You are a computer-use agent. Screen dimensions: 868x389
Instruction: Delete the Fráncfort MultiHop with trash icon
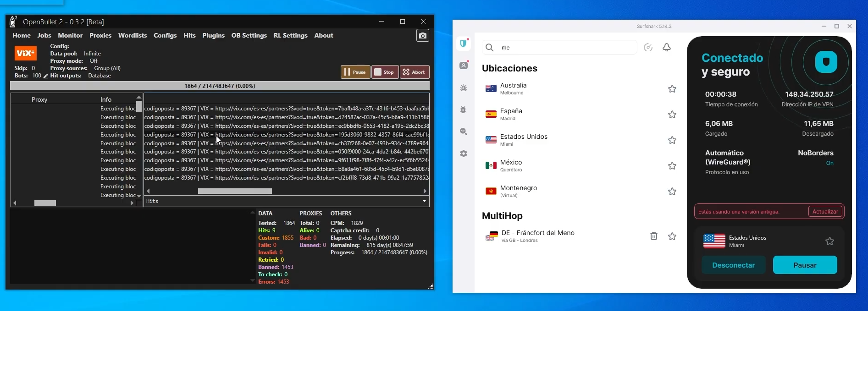click(x=654, y=236)
